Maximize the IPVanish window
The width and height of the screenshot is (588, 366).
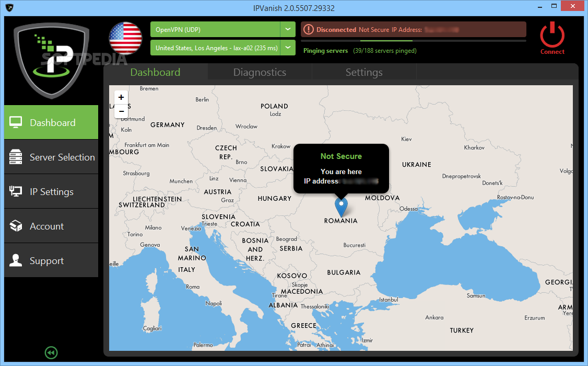[554, 6]
